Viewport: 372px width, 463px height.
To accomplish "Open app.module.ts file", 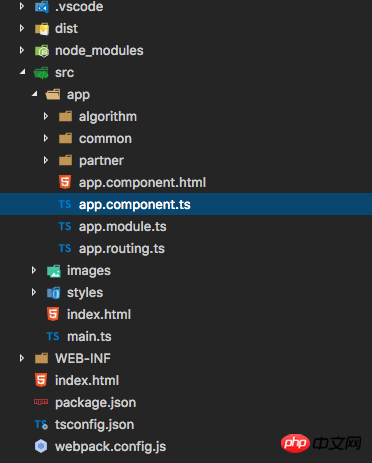I will [x=122, y=227].
